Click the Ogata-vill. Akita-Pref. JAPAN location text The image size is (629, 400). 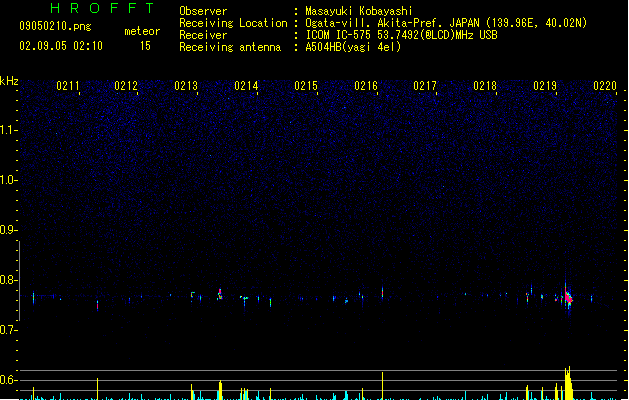[x=446, y=23]
